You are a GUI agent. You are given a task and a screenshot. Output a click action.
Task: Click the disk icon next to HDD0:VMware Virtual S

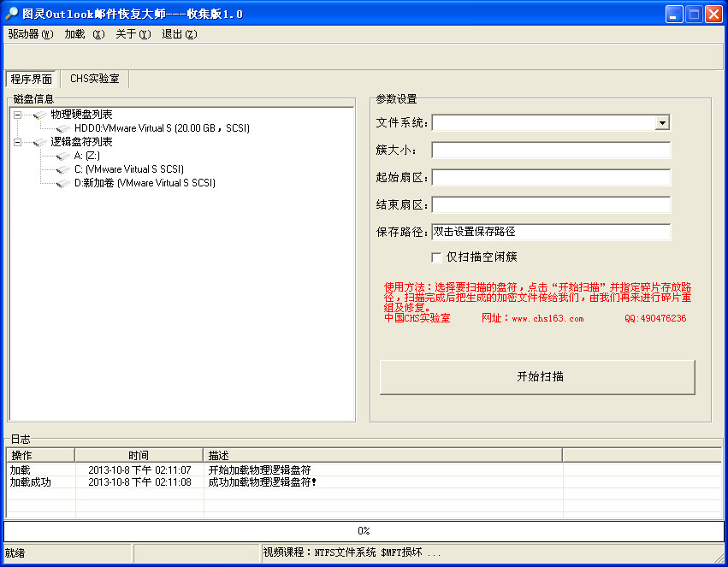click(x=63, y=128)
